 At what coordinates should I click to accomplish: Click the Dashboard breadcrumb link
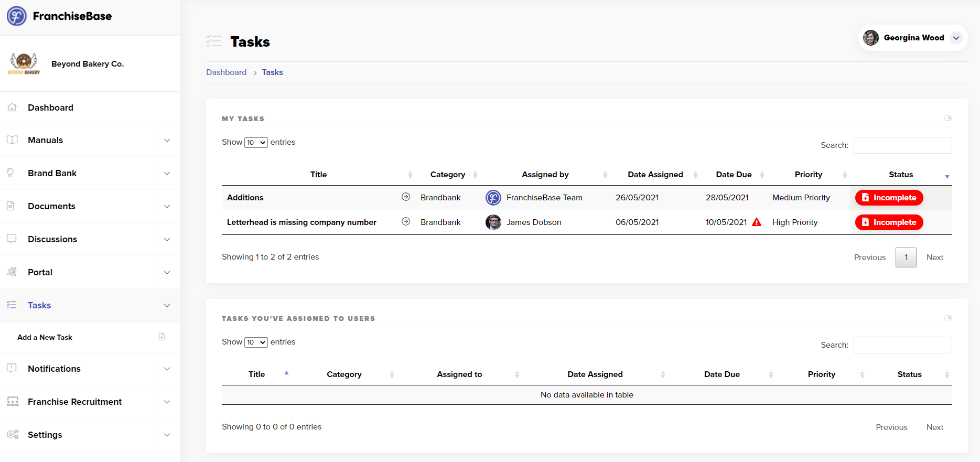(x=226, y=72)
